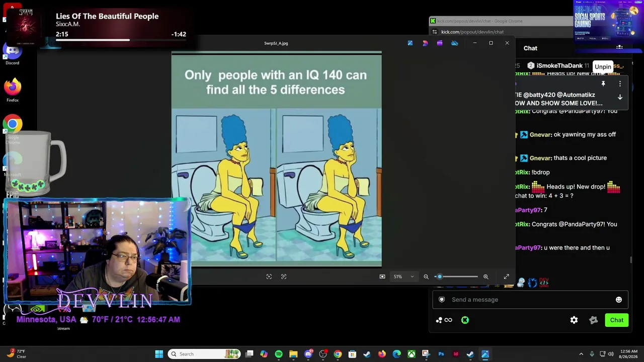Open the 72°F weather widget
The height and width of the screenshot is (362, 644).
[16, 354]
